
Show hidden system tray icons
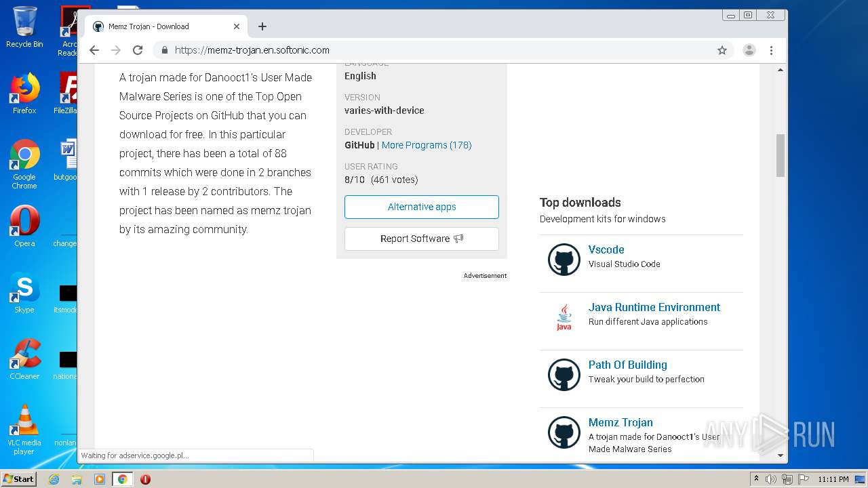tap(756, 479)
